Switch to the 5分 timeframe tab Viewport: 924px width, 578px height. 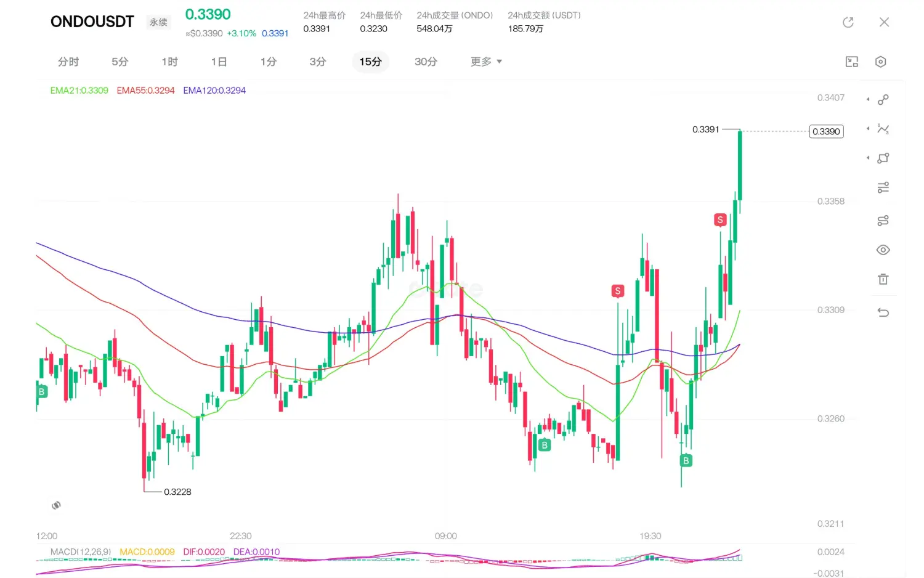pyautogui.click(x=120, y=62)
